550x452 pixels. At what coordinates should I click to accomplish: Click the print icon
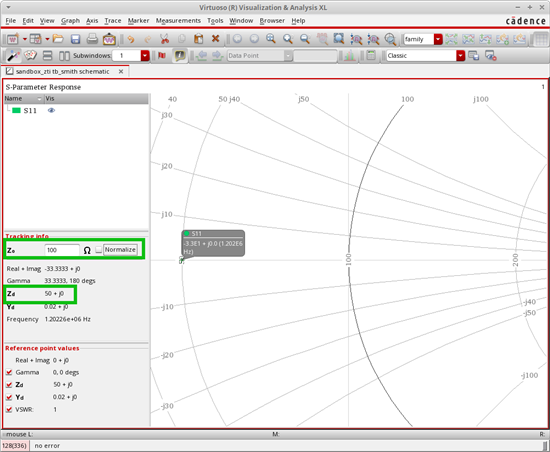[92, 39]
